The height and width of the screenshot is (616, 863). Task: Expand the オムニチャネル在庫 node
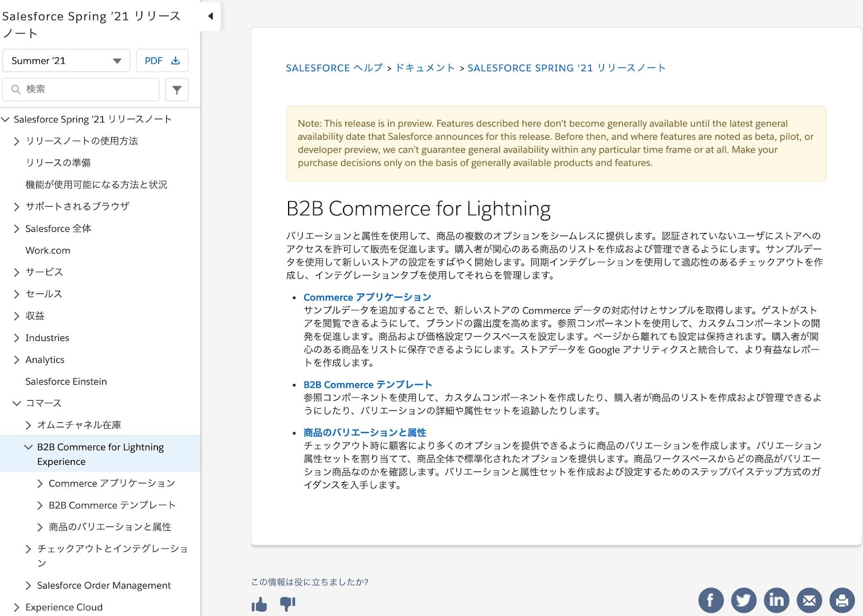tap(28, 425)
